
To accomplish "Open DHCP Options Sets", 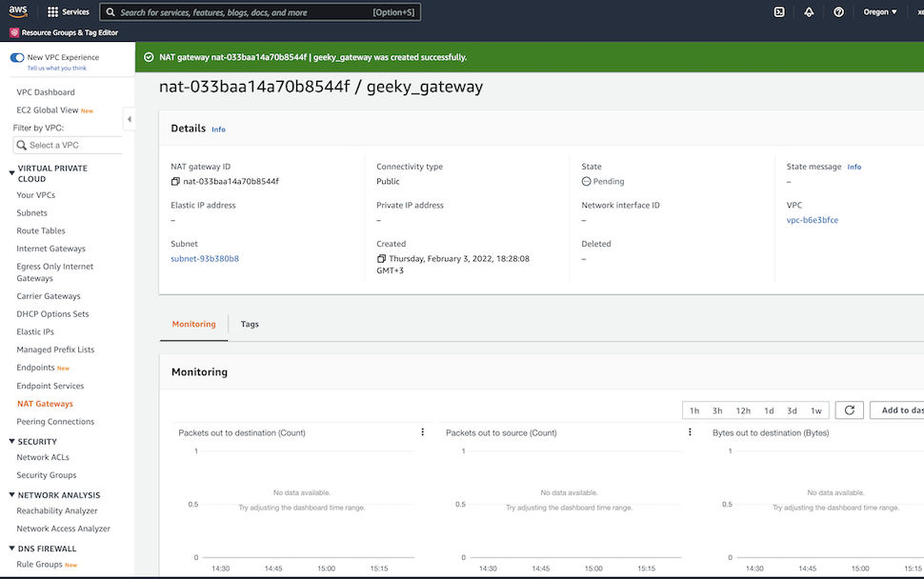I will point(52,314).
